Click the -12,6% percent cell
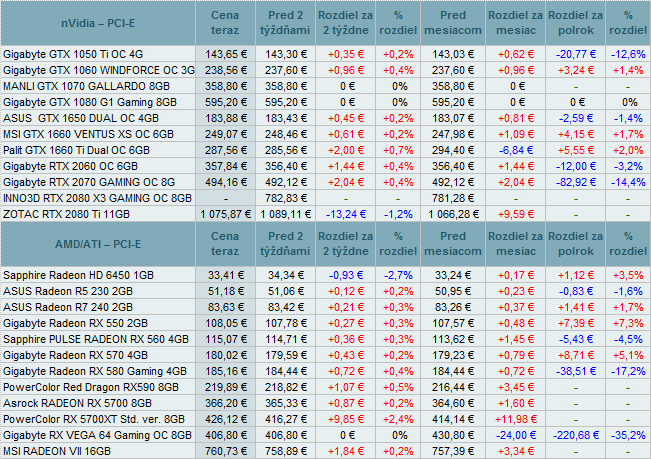This screenshot has width=651, height=459. [628, 54]
